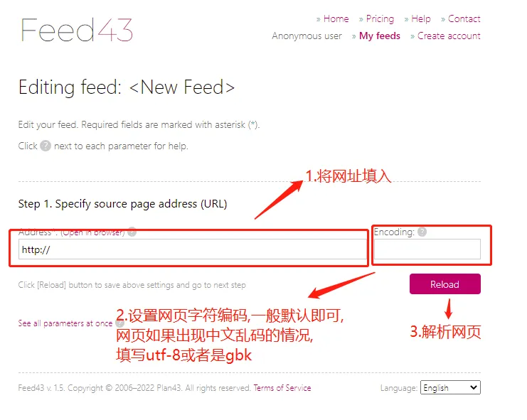Focus the Address URL input field
The image size is (527, 420).
193,249
